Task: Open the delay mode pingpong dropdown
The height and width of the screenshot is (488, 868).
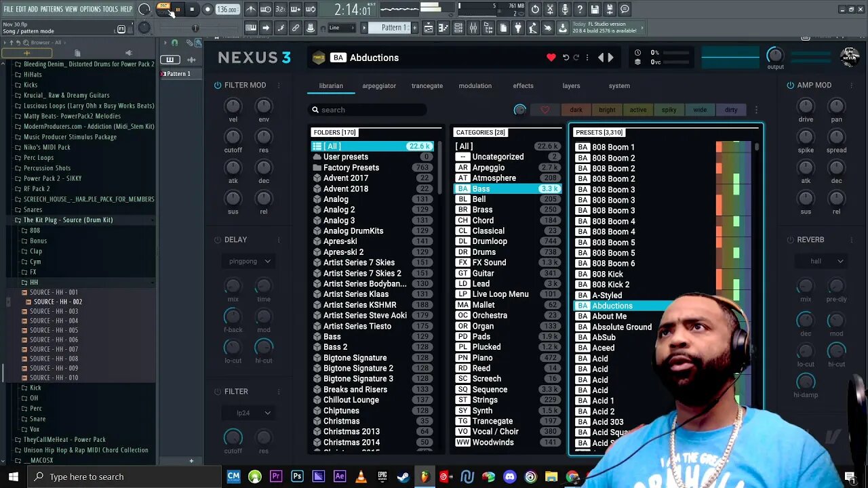Action: pos(250,261)
